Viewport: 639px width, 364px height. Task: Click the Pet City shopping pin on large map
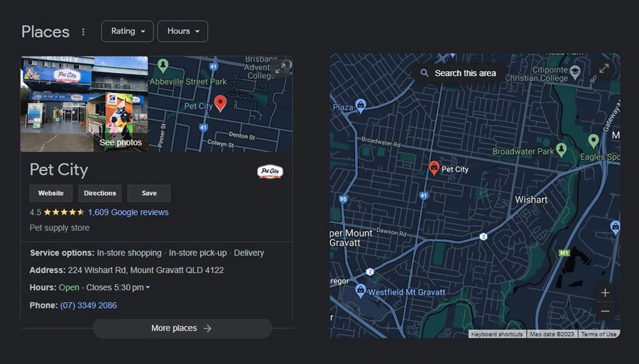pyautogui.click(x=434, y=167)
